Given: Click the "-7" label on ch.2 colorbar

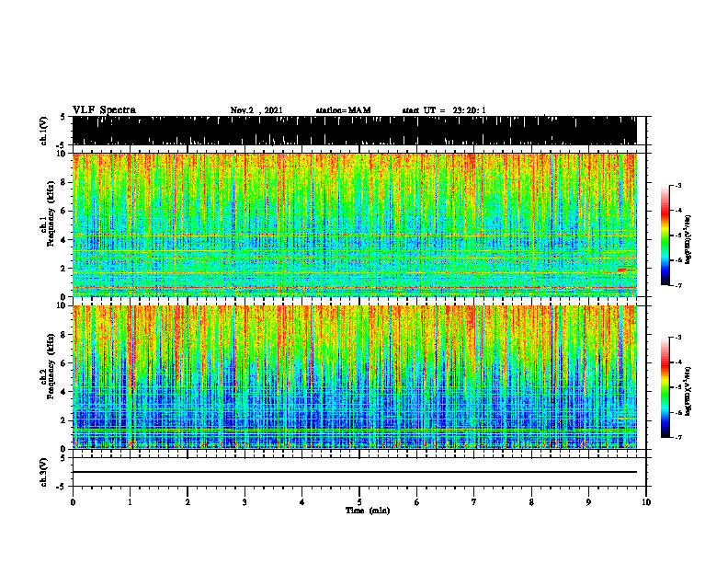Looking at the screenshot, I should click(678, 438).
